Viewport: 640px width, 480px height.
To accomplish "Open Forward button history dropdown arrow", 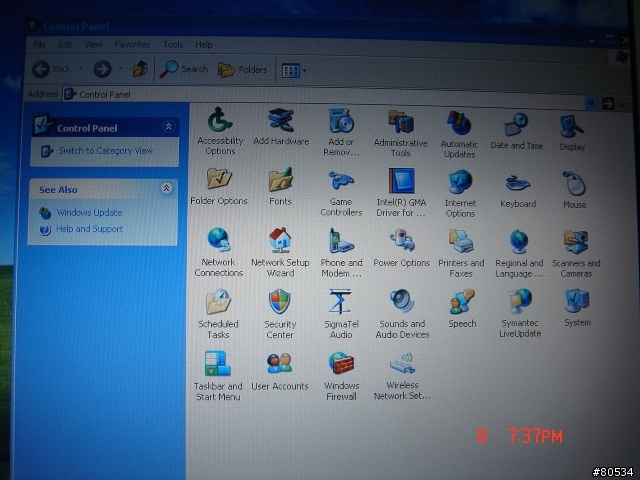I will (121, 69).
